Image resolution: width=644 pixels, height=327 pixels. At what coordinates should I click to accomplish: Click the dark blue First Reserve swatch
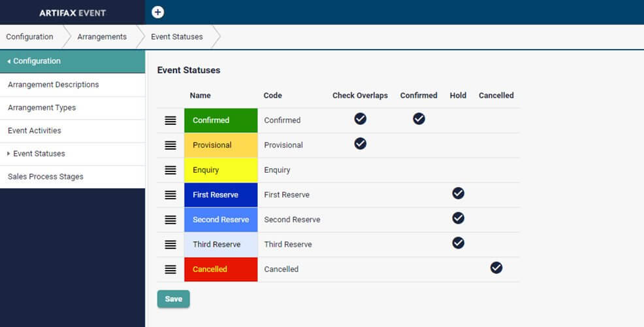point(221,195)
